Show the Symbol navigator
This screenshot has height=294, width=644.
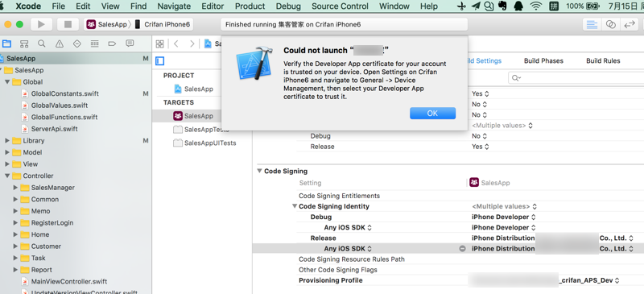click(24, 43)
